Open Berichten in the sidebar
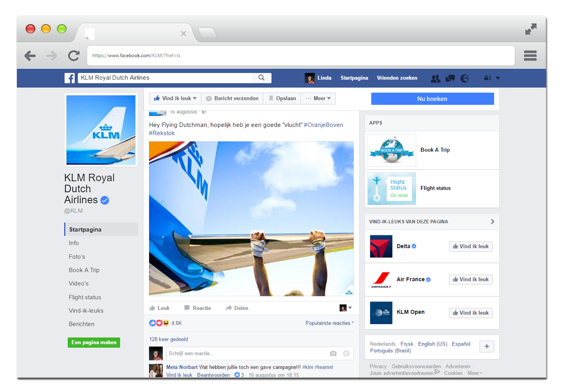Screen dimensions: 564x392 click(x=81, y=324)
